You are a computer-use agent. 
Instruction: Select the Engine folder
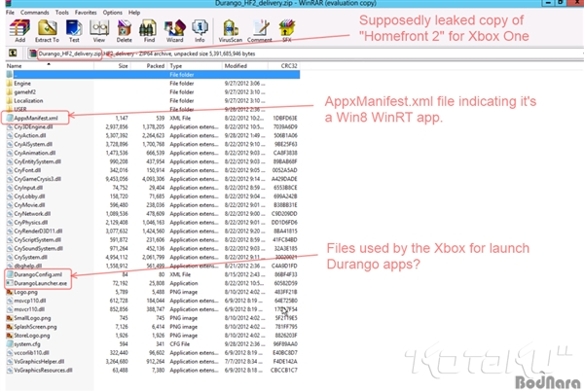tap(22, 84)
